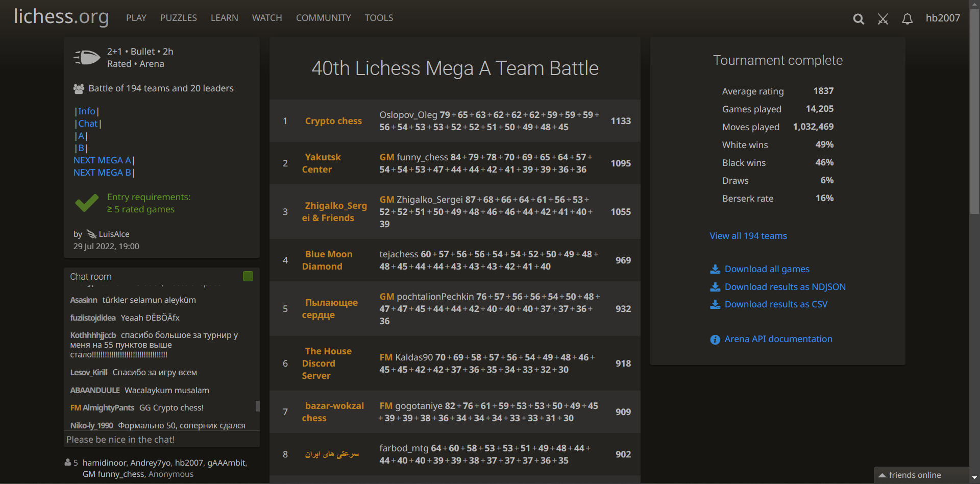Expand friends online arrow icon
This screenshot has height=484, width=980.
point(881,475)
